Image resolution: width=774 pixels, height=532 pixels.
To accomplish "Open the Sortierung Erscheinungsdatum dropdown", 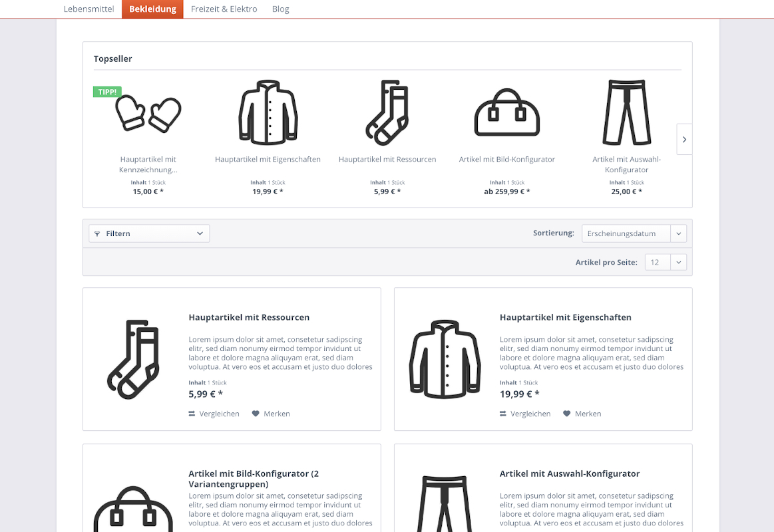I will 634,233.
